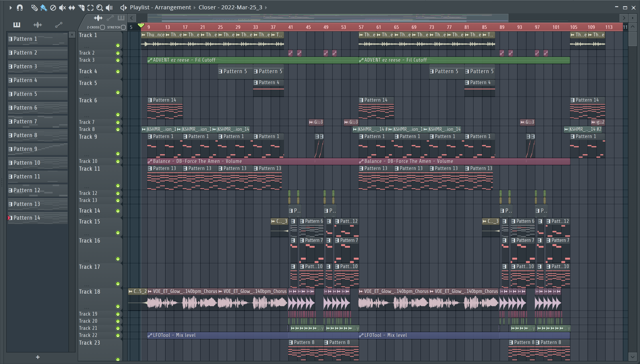
Task: Focus automation clips in playlist
Action: [x=110, y=18]
